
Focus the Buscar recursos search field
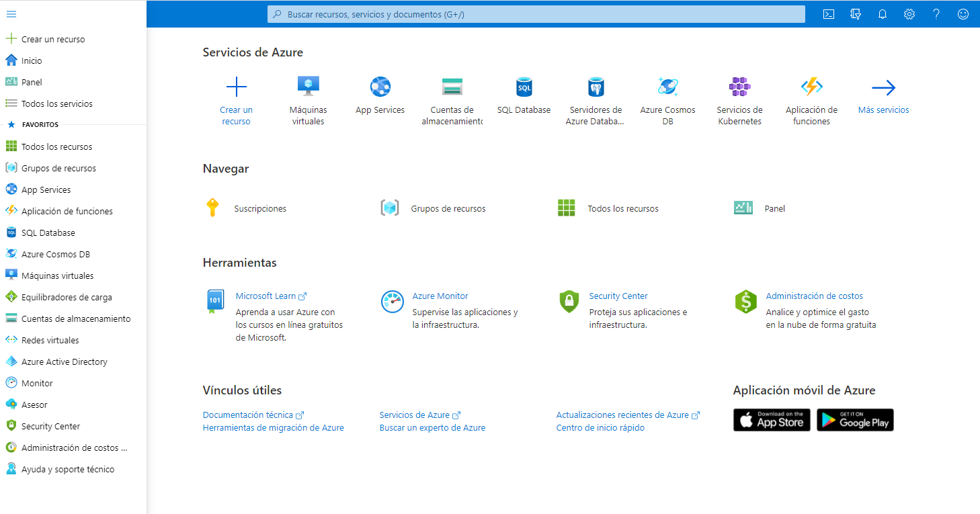pyautogui.click(x=536, y=14)
